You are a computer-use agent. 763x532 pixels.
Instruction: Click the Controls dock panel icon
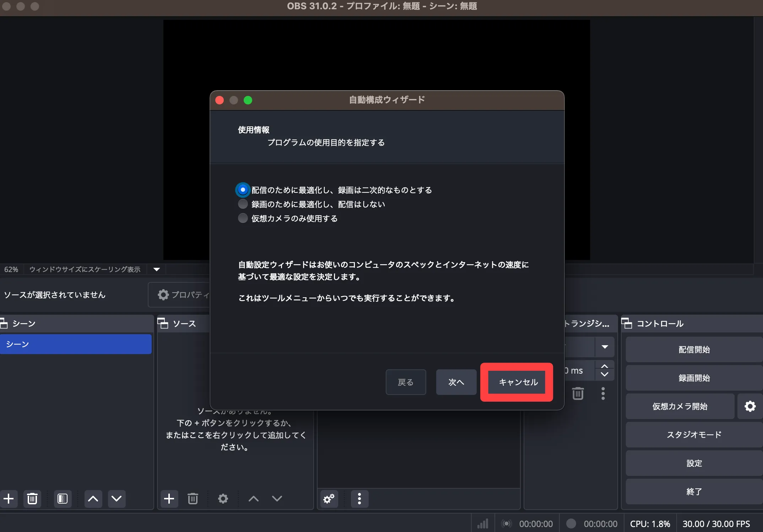coord(627,324)
